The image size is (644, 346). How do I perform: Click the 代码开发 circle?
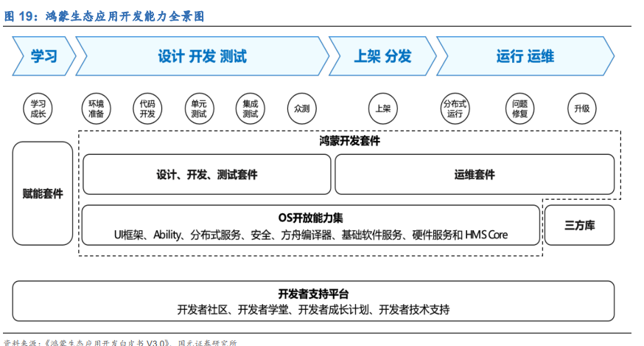point(147,108)
